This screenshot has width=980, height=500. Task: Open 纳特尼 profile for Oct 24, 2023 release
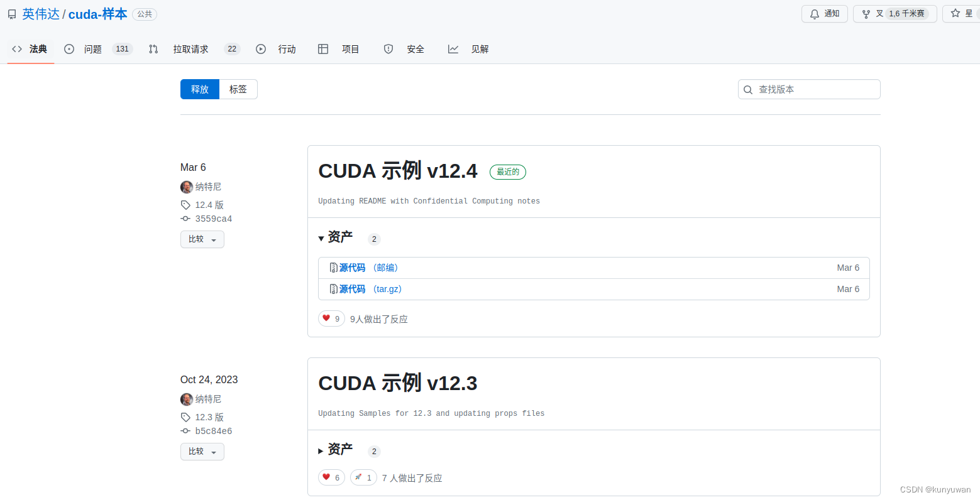click(208, 399)
